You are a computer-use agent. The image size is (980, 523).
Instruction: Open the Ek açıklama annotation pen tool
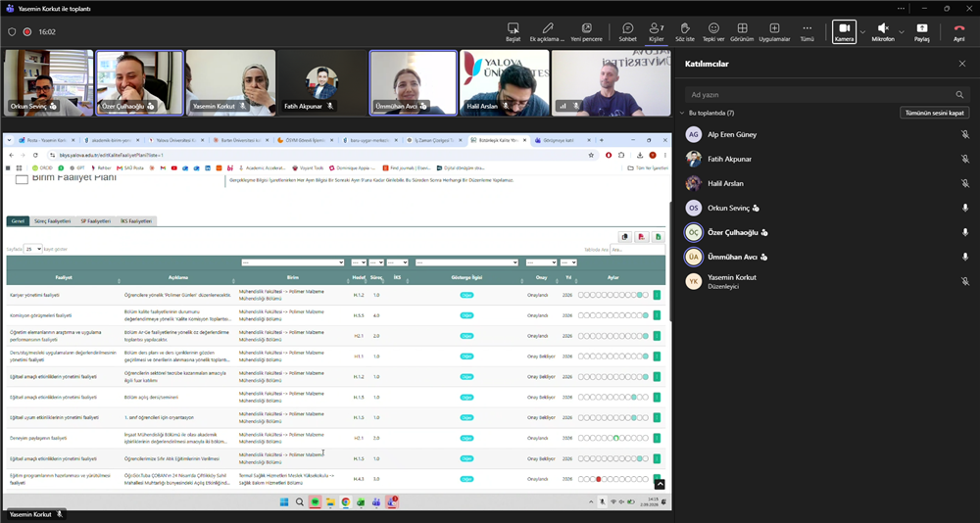pyautogui.click(x=548, y=28)
